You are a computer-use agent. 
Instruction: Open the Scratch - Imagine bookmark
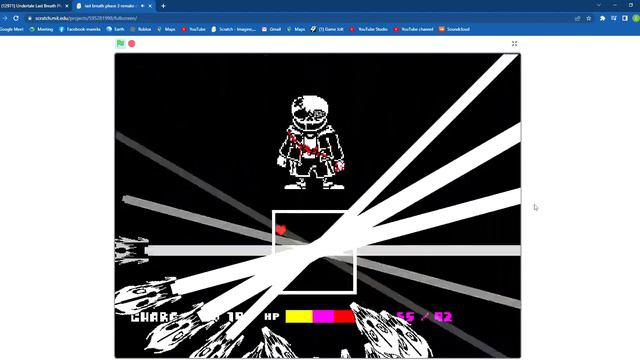point(233,29)
